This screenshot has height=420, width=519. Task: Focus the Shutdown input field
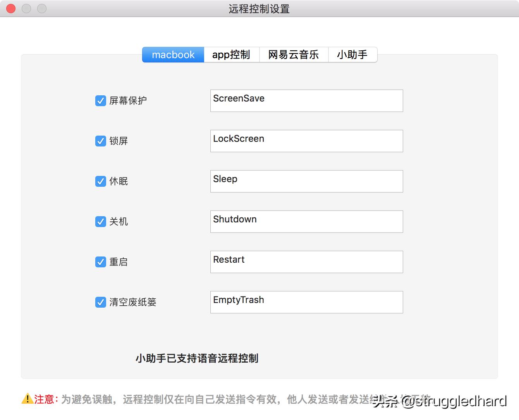[x=306, y=222]
